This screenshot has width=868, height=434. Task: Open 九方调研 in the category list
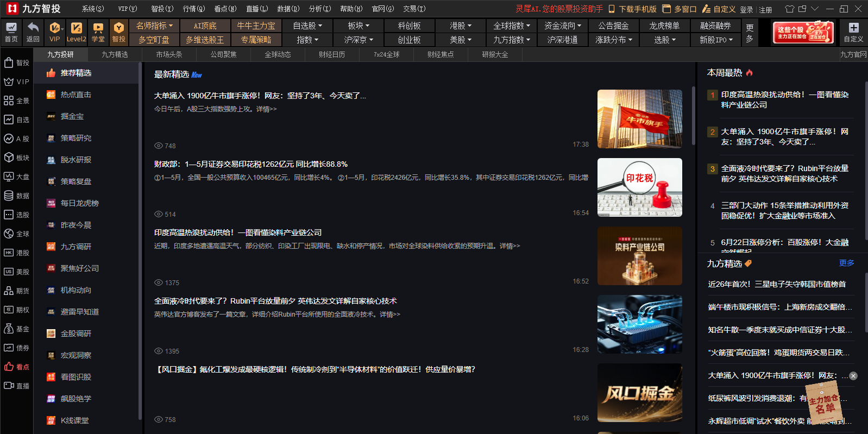(x=86, y=247)
